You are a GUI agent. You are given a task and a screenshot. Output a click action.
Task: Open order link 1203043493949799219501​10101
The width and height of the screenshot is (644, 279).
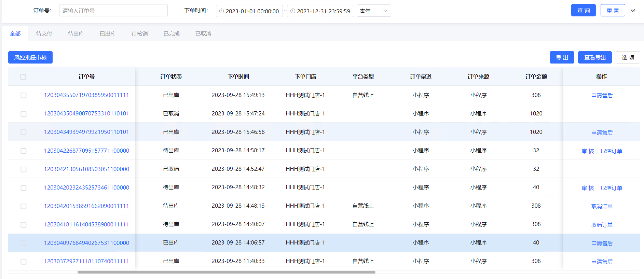(86, 132)
